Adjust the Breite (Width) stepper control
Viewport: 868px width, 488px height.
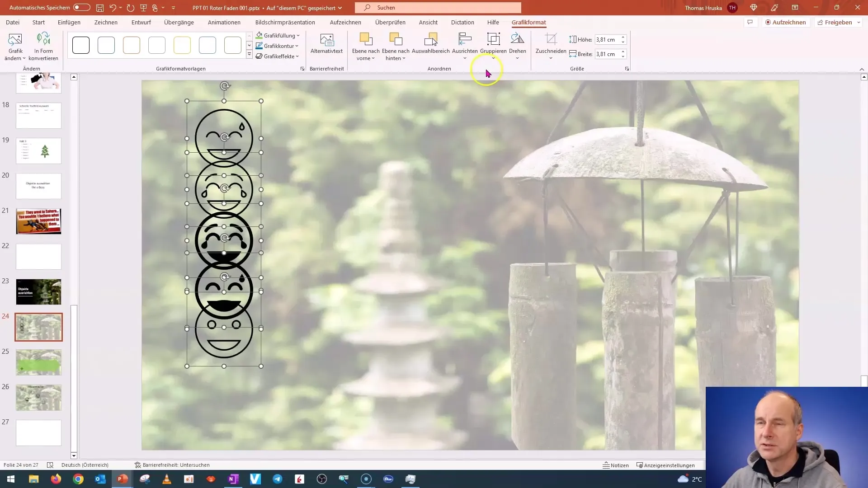point(623,54)
